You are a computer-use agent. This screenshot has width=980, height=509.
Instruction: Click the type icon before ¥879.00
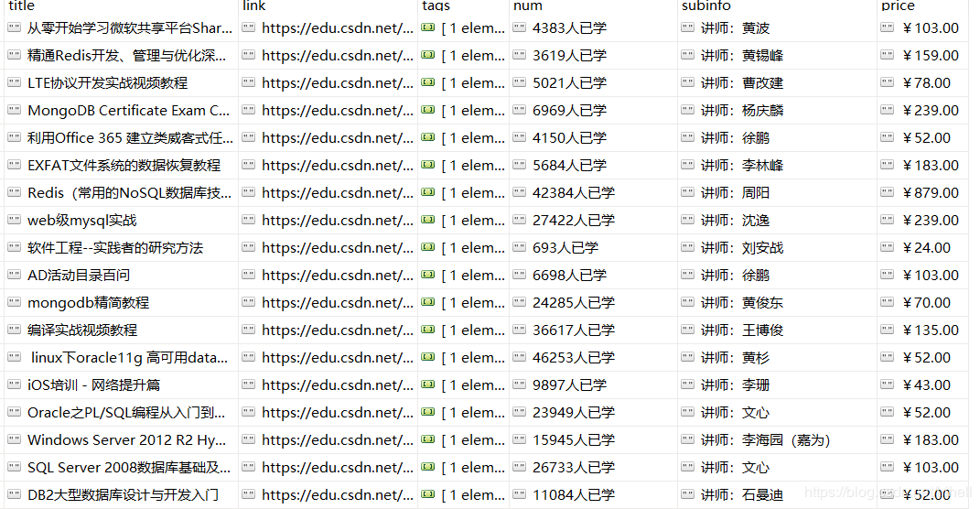click(x=887, y=192)
